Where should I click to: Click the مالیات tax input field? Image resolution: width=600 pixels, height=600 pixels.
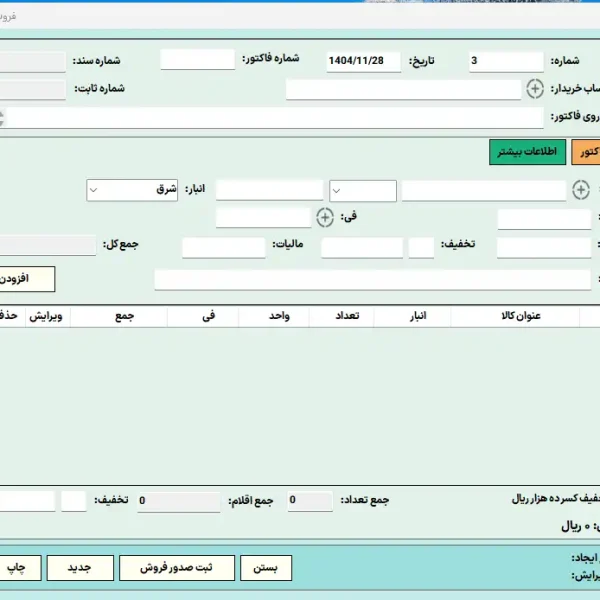tap(223, 248)
